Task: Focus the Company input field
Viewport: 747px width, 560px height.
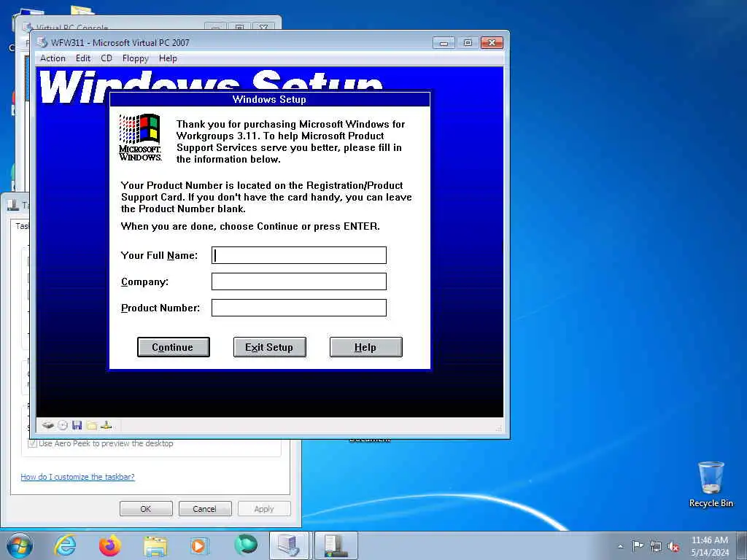Action: pos(298,281)
